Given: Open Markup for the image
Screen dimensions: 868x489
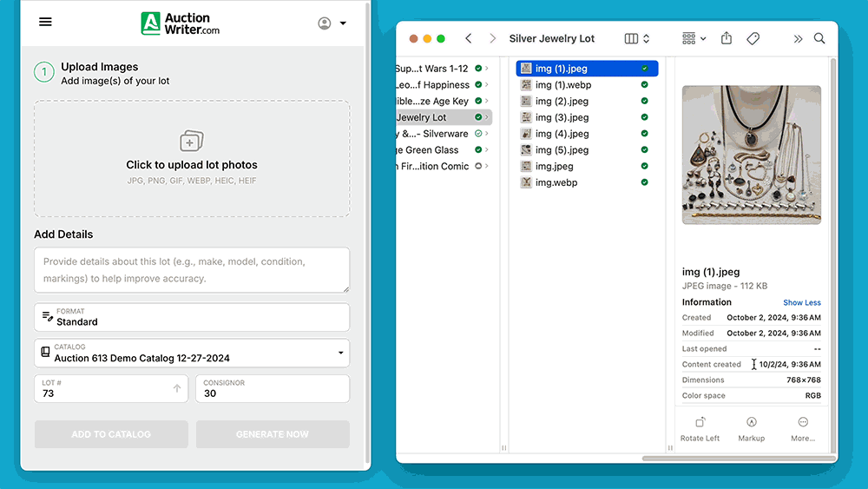Looking at the screenshot, I should (x=751, y=428).
